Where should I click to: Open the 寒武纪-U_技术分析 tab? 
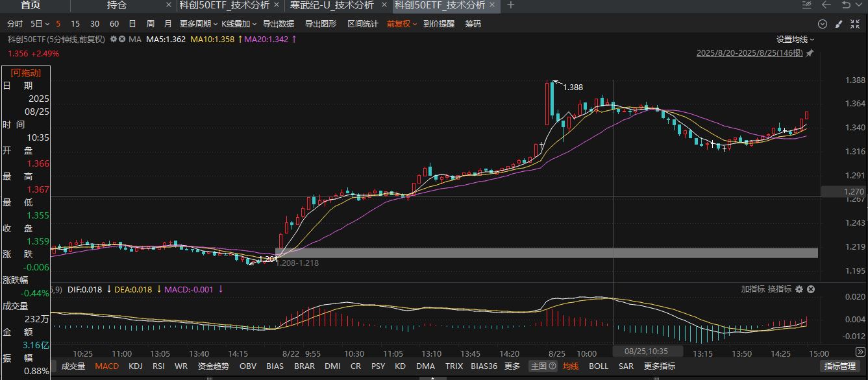click(332, 5)
